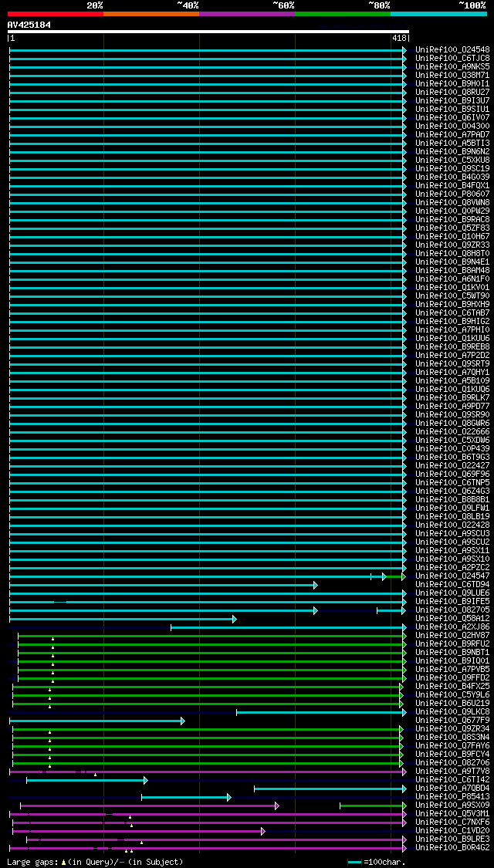Open hit UniRef100_Q6IV07
The image size is (494, 868).
[452, 117]
